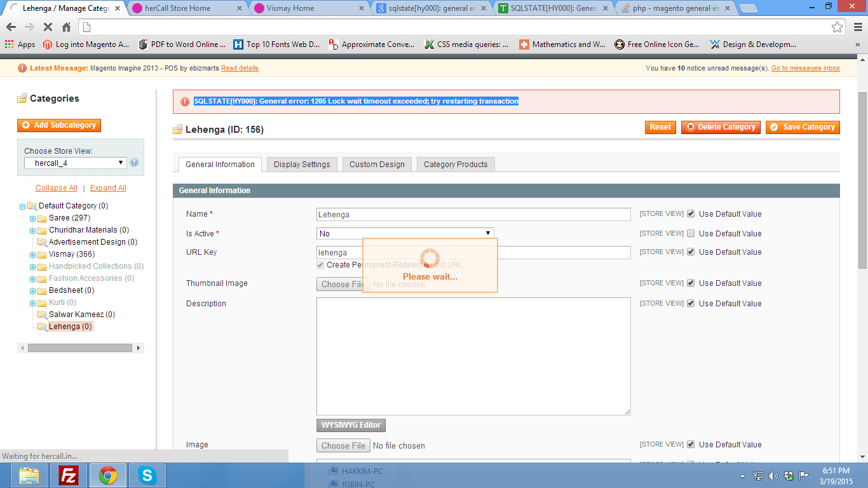Open the Apps launcher in bookmarks bar

20,44
